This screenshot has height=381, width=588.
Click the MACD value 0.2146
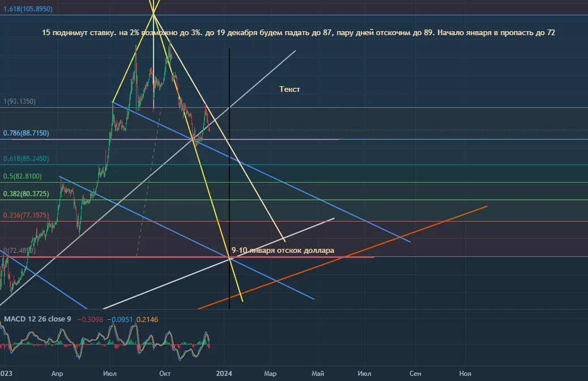(147, 319)
